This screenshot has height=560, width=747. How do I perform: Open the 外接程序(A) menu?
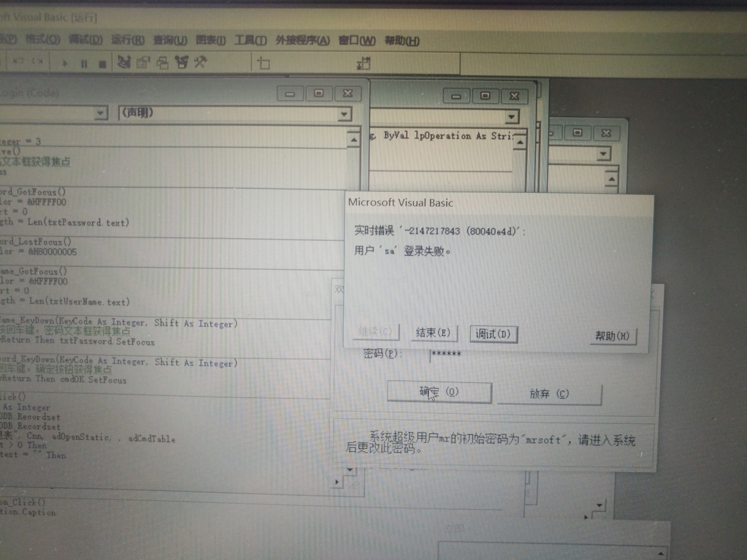302,40
